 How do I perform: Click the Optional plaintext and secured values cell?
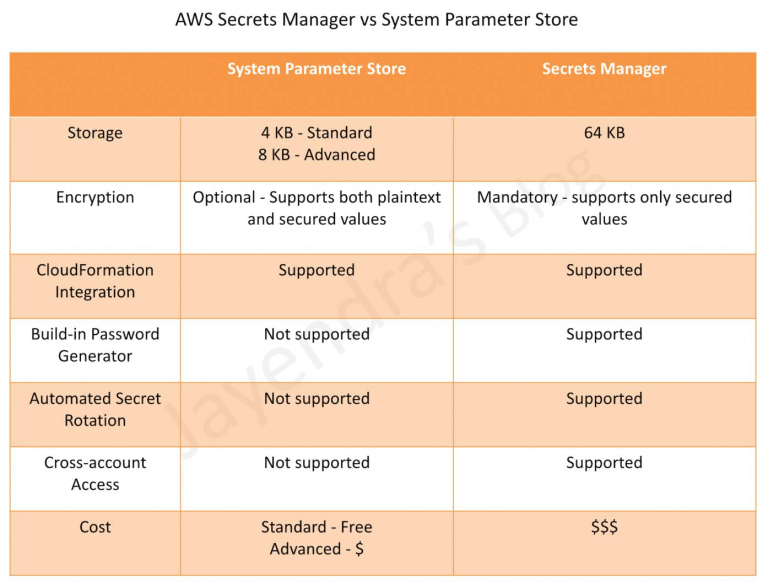coord(316,208)
